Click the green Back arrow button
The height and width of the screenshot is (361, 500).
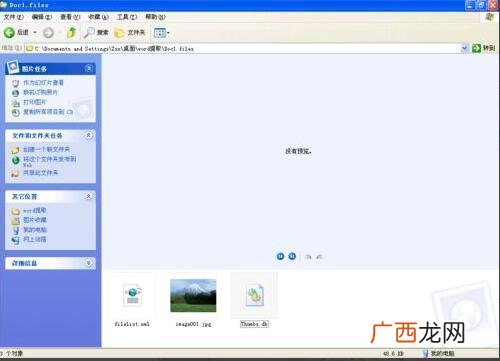click(x=9, y=32)
